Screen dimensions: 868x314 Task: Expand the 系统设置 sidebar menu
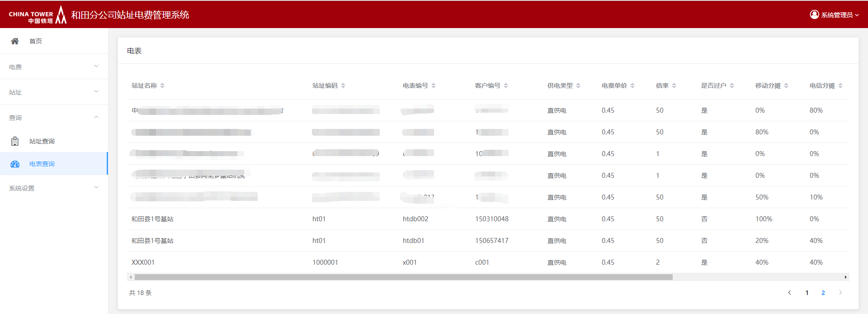(x=54, y=188)
